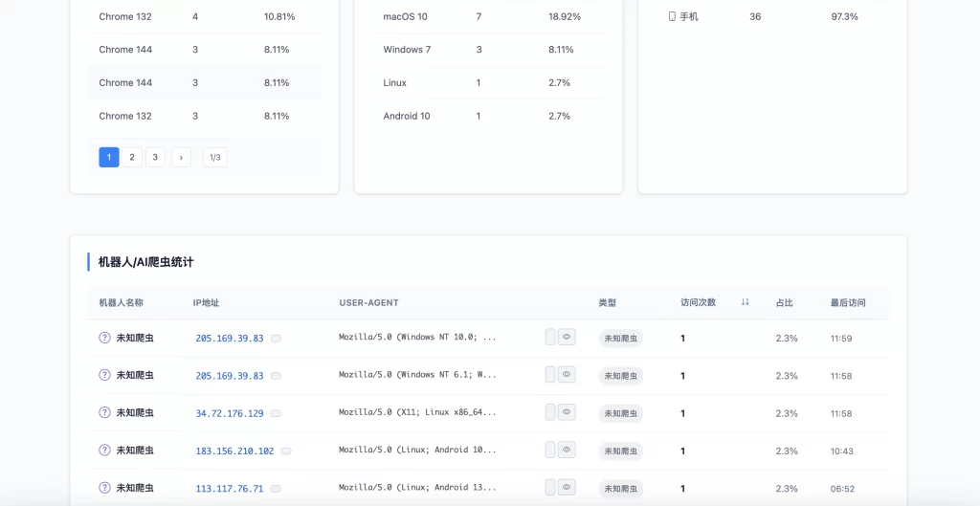Screen dimensions: 980x506
Task: Copy the Android 10 user-agent string
Action: tap(550, 450)
